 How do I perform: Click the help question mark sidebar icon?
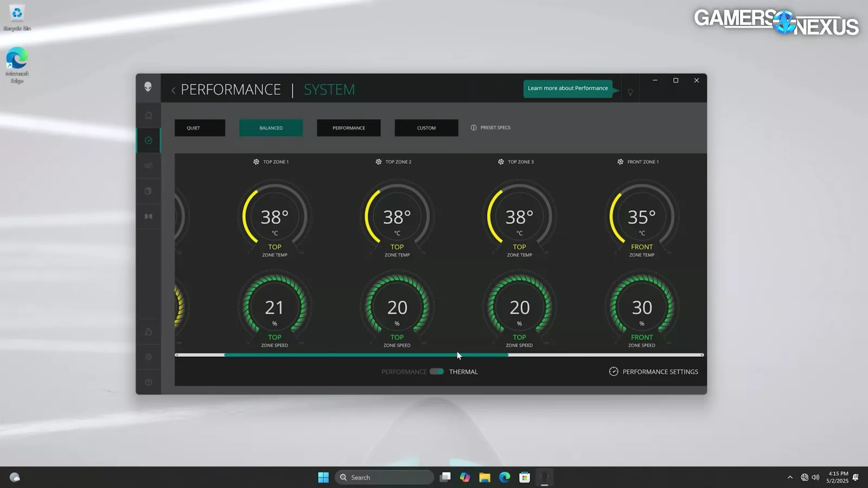click(148, 382)
